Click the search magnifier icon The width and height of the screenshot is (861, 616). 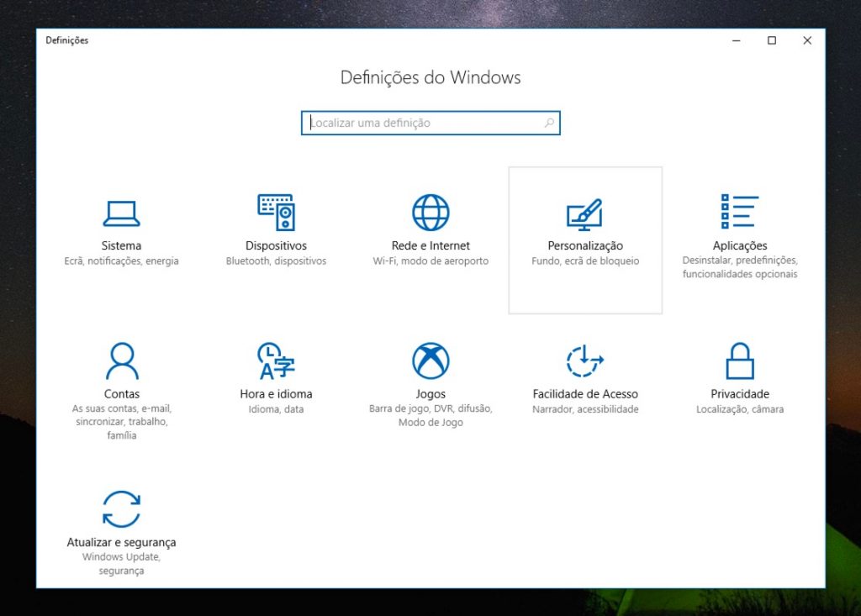(547, 123)
